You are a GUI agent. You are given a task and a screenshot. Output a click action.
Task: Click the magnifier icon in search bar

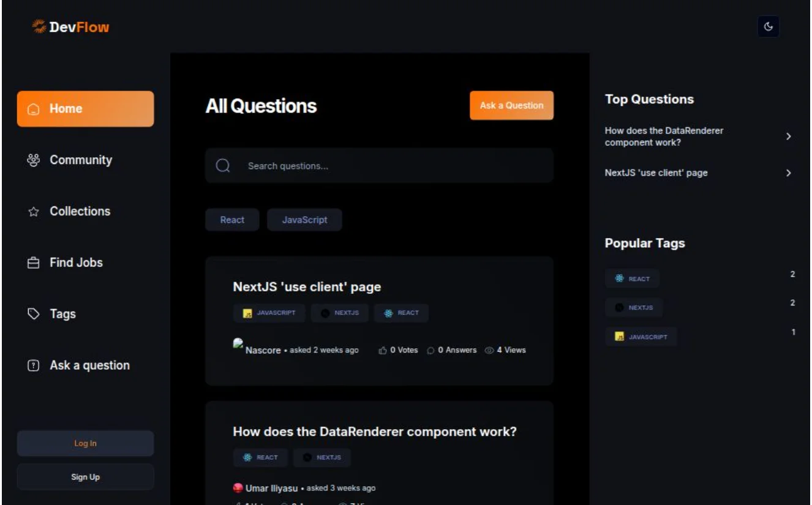coord(223,166)
